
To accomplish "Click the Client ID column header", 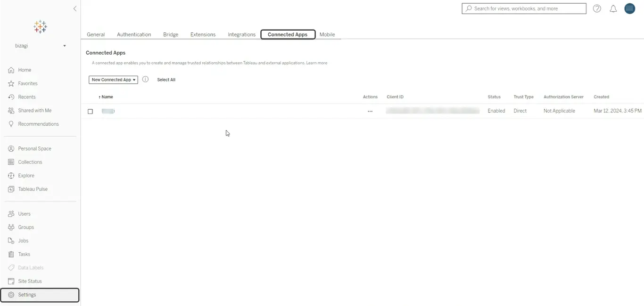I will click(395, 97).
